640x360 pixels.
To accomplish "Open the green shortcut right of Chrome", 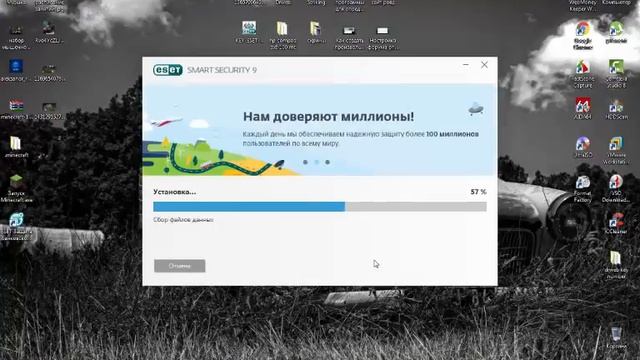I will (x=616, y=33).
